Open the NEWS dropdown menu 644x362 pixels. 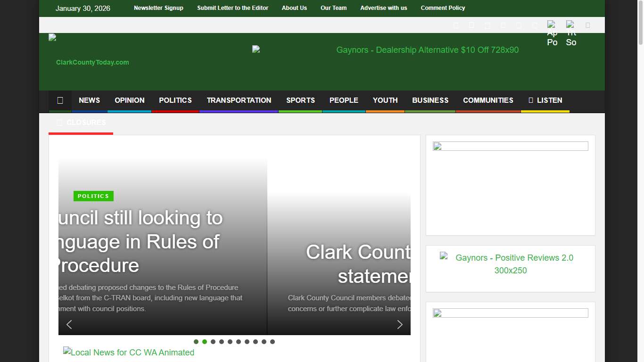click(89, 100)
